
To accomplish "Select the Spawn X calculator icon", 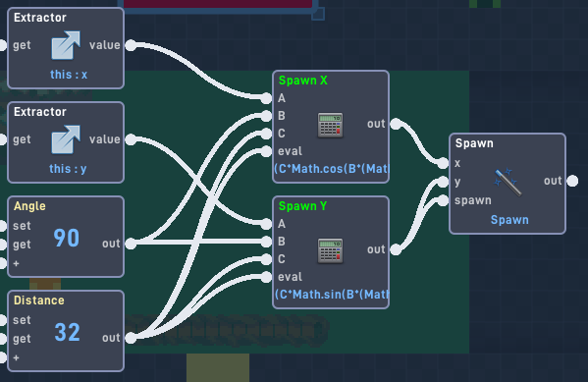I will (330, 125).
